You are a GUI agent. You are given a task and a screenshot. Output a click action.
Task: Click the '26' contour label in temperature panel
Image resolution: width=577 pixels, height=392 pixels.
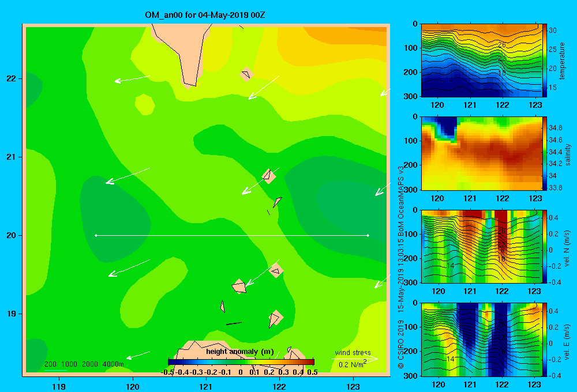(501, 44)
